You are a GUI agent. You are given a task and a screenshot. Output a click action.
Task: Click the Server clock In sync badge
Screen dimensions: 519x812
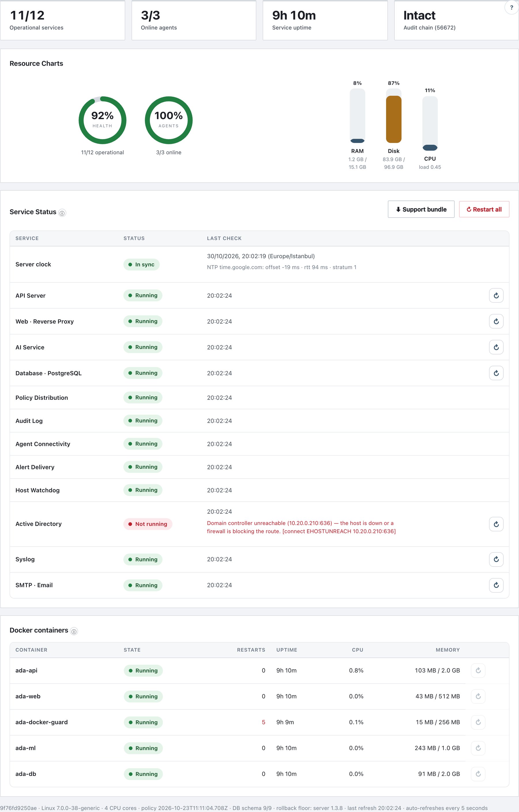(141, 265)
